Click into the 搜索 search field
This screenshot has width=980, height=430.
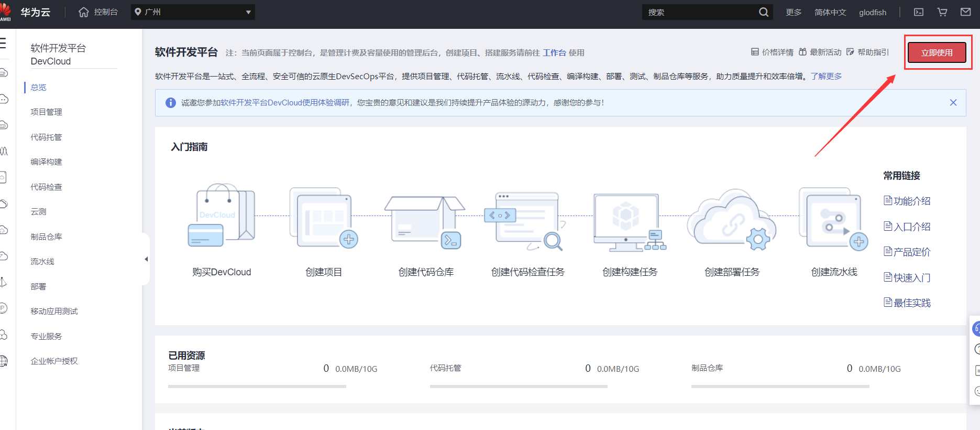coord(701,12)
